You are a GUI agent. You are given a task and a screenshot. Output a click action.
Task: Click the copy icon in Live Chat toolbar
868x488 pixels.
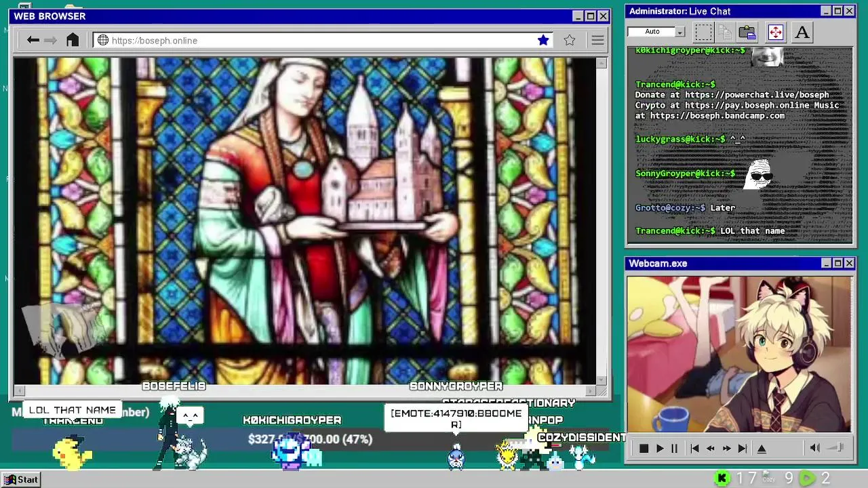pos(725,32)
